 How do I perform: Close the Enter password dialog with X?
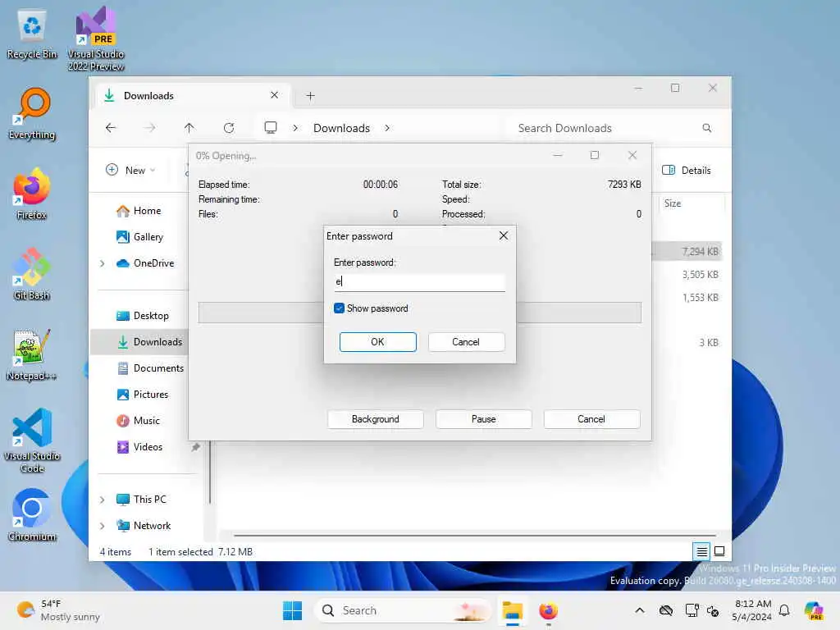click(x=503, y=235)
